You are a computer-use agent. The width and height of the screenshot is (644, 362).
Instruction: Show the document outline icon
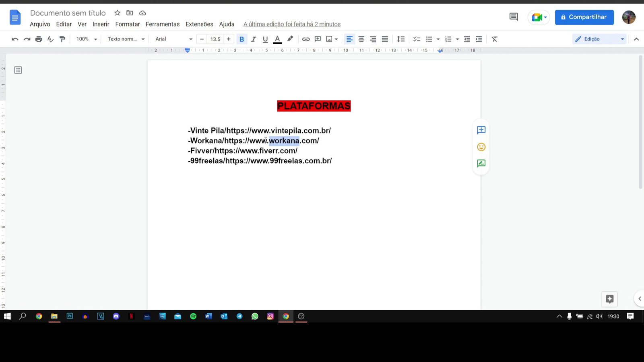pyautogui.click(x=18, y=70)
